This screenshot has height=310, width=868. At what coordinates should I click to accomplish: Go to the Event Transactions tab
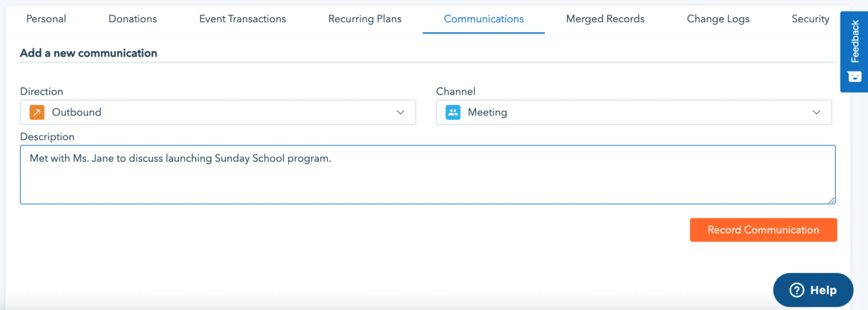point(242,19)
